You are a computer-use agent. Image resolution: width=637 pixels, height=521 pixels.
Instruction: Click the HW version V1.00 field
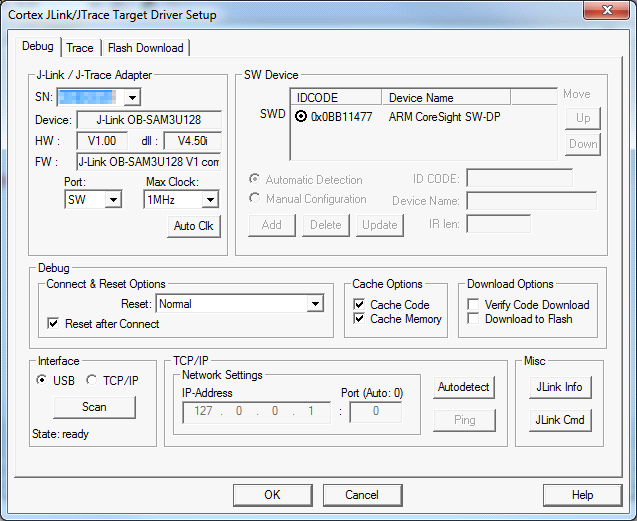pyautogui.click(x=102, y=141)
